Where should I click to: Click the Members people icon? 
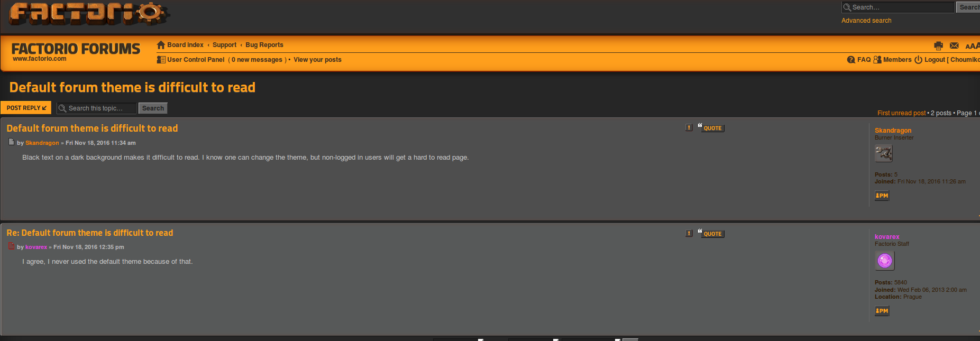pyautogui.click(x=877, y=60)
